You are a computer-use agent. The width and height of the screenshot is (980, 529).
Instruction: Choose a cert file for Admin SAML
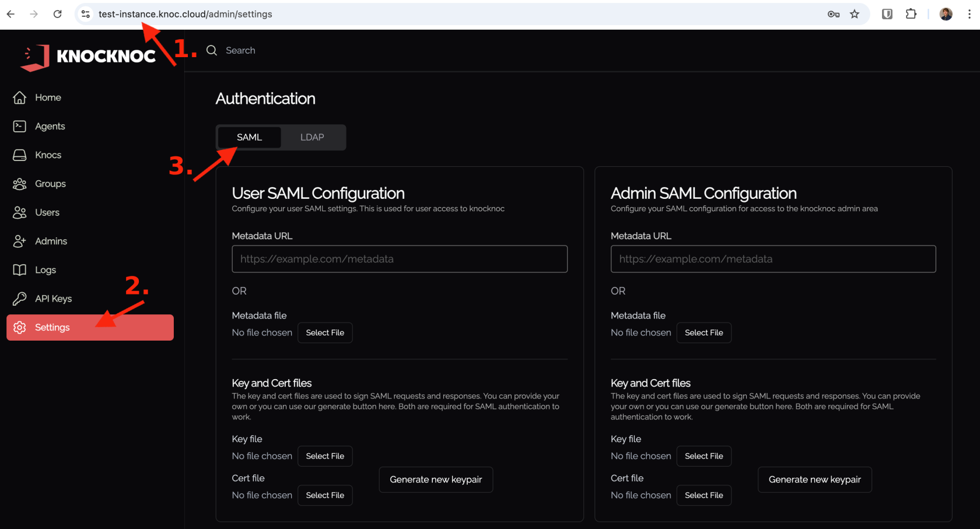[x=703, y=495]
